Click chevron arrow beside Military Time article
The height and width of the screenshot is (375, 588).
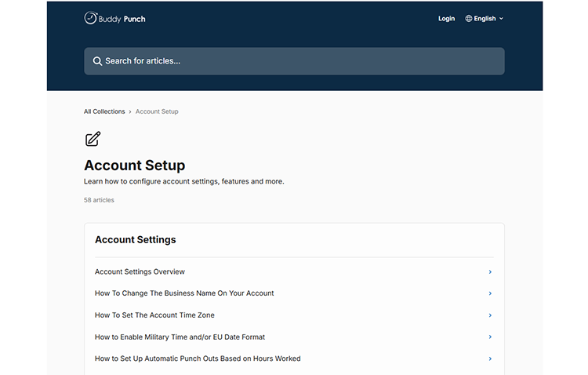pos(490,337)
